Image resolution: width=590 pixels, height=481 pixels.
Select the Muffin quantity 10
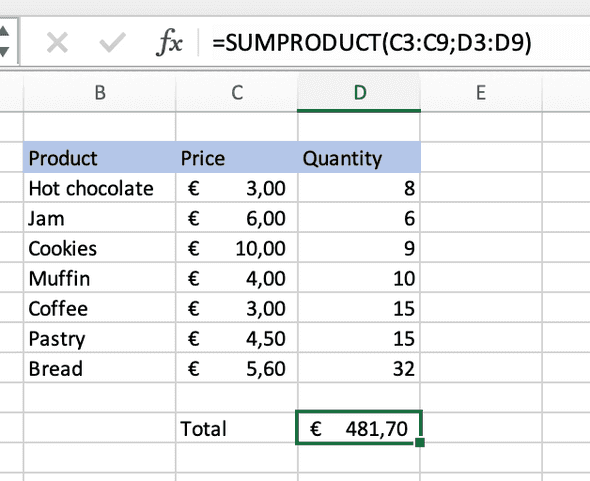(x=359, y=278)
